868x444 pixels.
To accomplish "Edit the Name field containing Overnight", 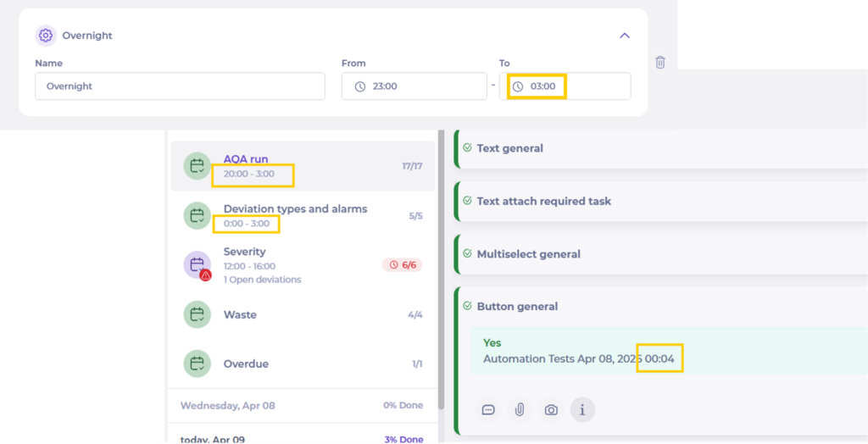I will coord(180,86).
